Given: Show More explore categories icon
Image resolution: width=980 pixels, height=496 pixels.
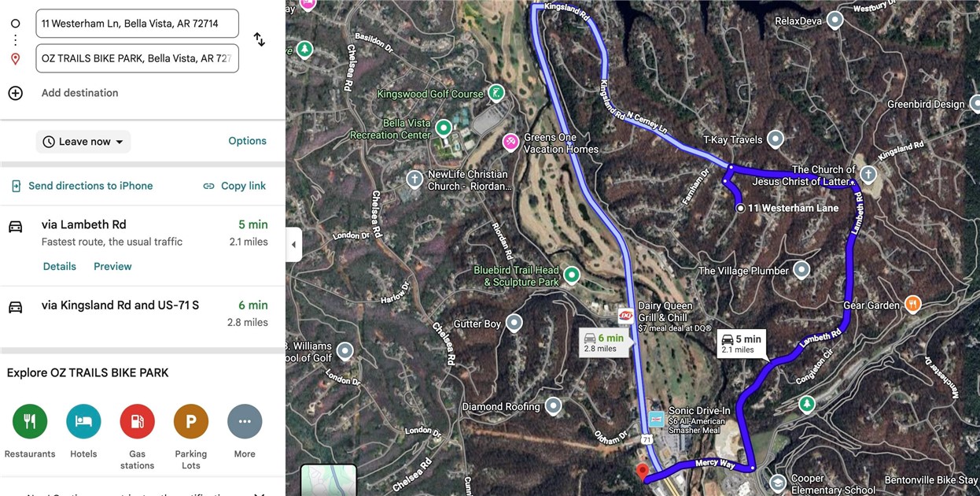Looking at the screenshot, I should tap(245, 421).
